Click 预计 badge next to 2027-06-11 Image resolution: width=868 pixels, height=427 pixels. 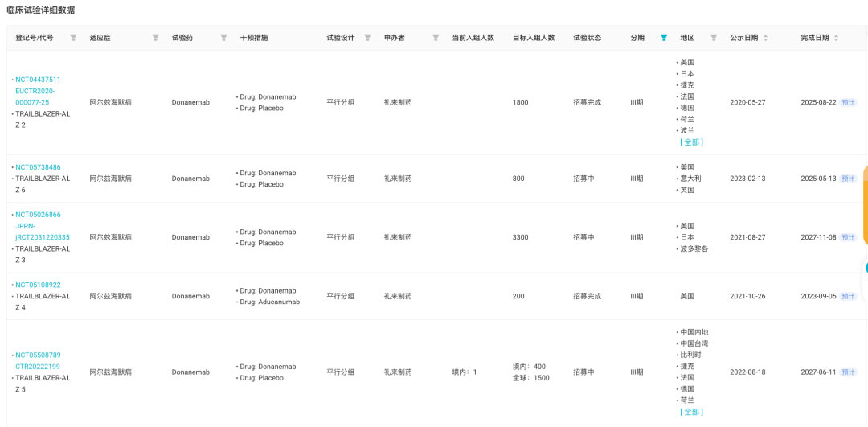coord(849,372)
